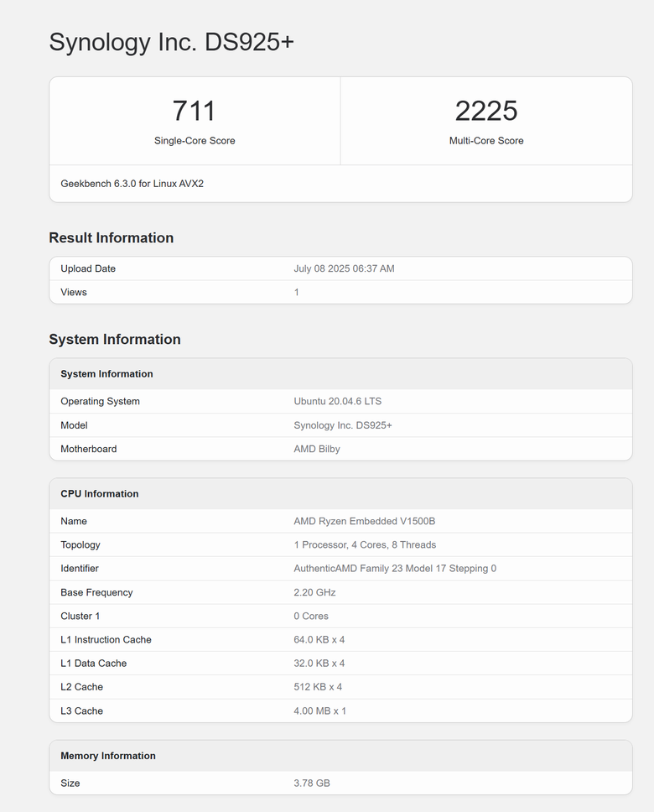The width and height of the screenshot is (654, 812).
Task: Click the Operating System label
Action: point(100,401)
